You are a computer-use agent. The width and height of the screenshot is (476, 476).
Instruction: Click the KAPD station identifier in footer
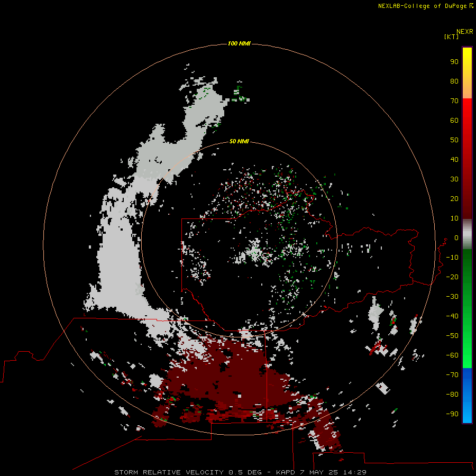point(286,472)
